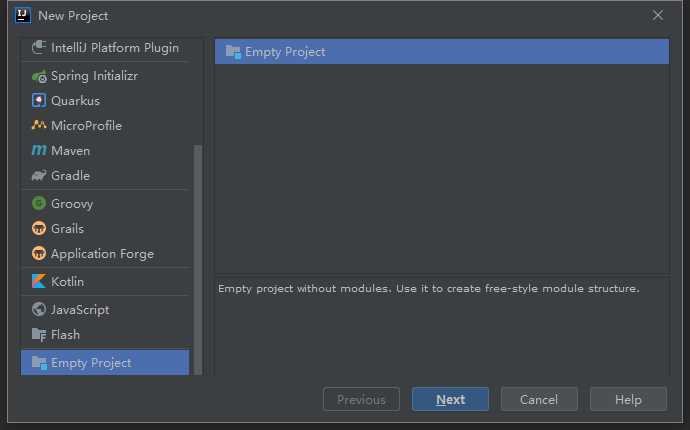Click the Maven 'm' icon
This screenshot has width=690, height=430.
(x=39, y=151)
